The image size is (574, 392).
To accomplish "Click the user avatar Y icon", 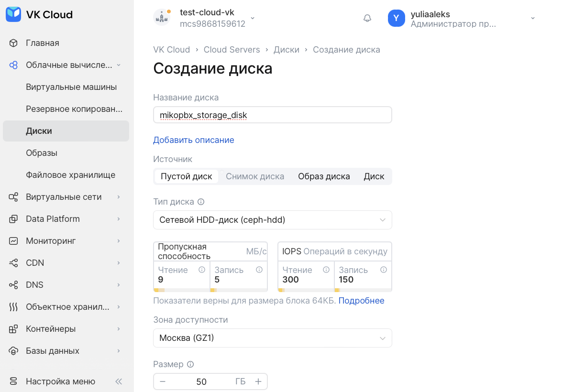I will [396, 18].
